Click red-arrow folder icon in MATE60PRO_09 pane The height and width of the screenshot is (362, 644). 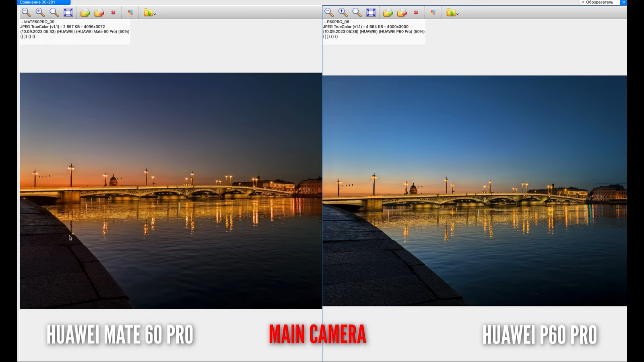click(99, 13)
